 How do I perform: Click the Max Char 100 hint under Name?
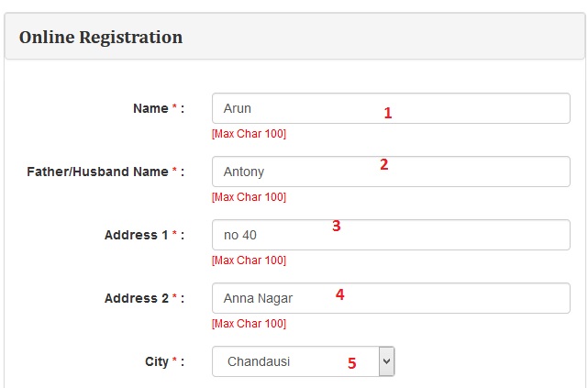coord(249,134)
